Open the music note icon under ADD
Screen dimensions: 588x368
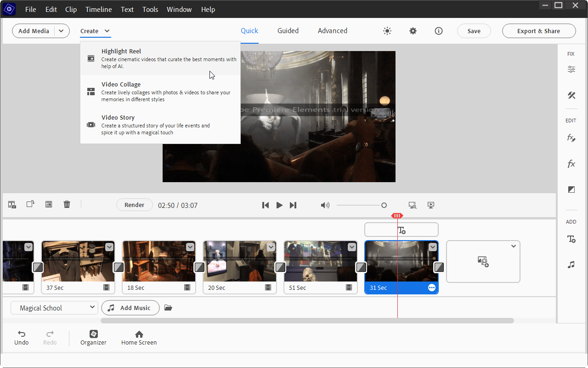coord(571,264)
